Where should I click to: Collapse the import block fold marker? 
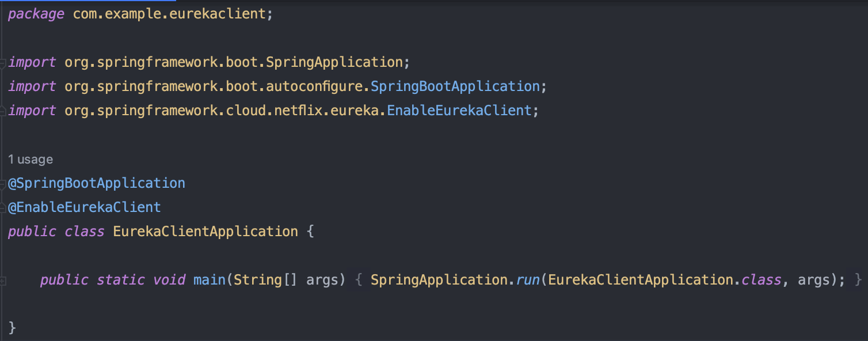point(3,63)
